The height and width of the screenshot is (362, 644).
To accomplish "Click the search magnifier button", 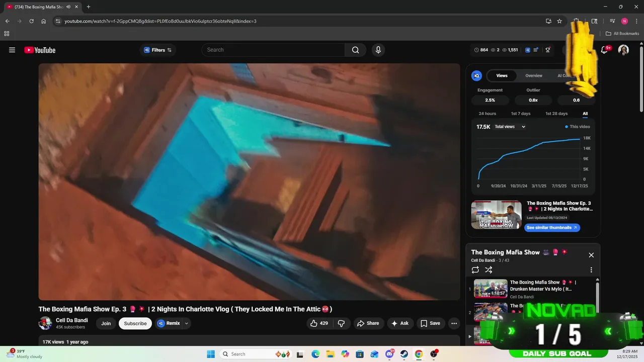I will pyautogui.click(x=356, y=50).
